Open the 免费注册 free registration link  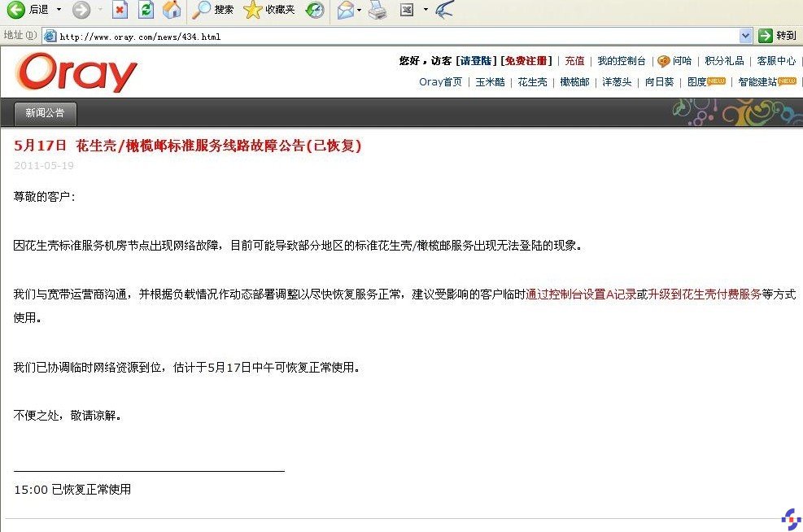526,61
